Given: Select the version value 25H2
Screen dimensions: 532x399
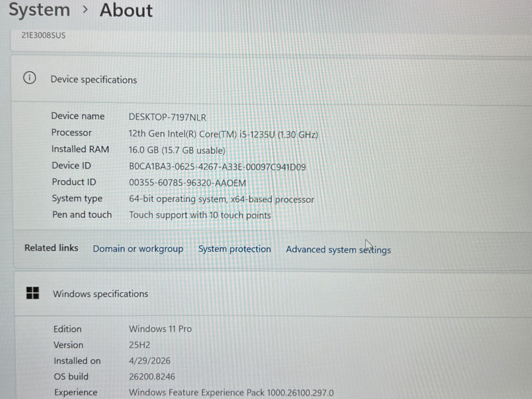Looking at the screenshot, I should pos(140,344).
